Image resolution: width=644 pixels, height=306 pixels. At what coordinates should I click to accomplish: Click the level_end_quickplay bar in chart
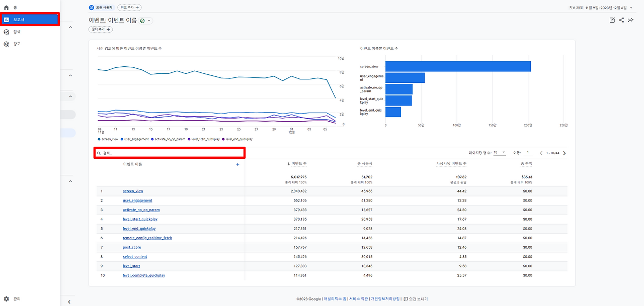[393, 112]
